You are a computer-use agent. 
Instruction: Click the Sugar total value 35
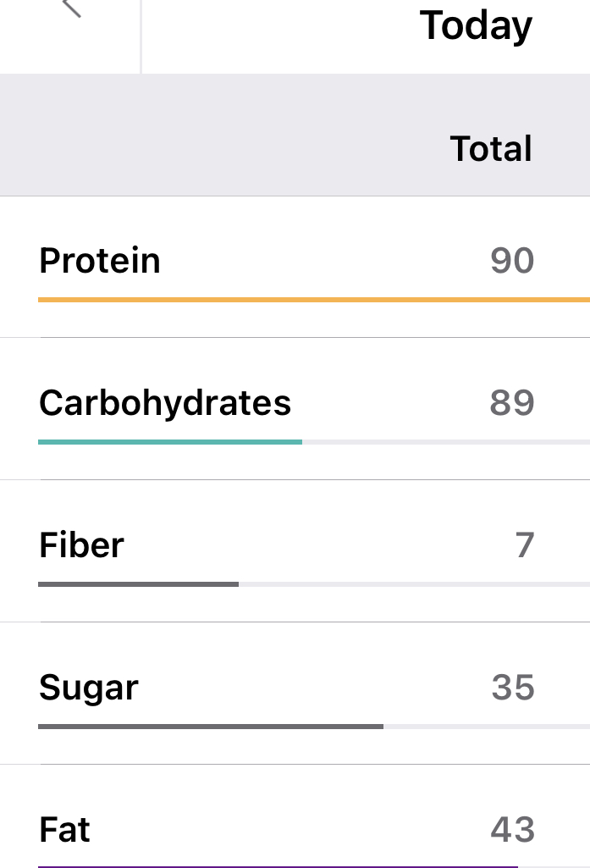[513, 688]
